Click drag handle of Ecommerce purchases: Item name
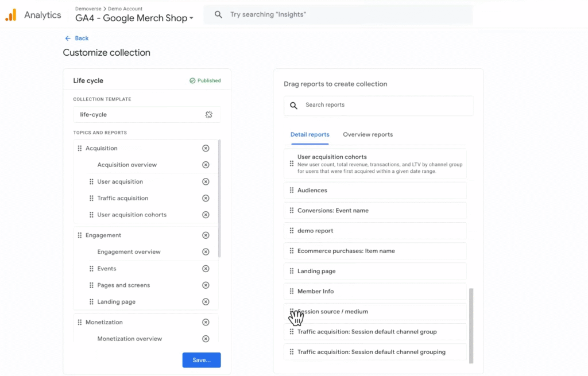 [291, 251]
